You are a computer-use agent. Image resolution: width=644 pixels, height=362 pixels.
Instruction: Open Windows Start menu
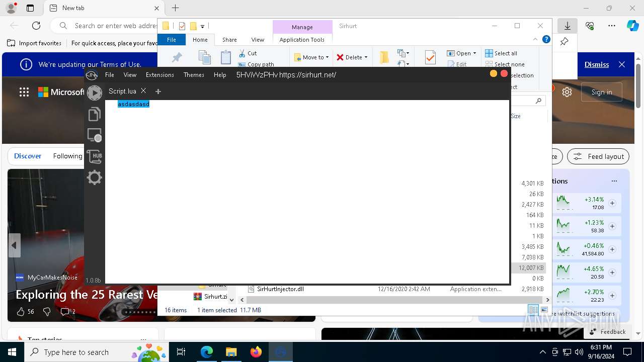[x=12, y=352]
